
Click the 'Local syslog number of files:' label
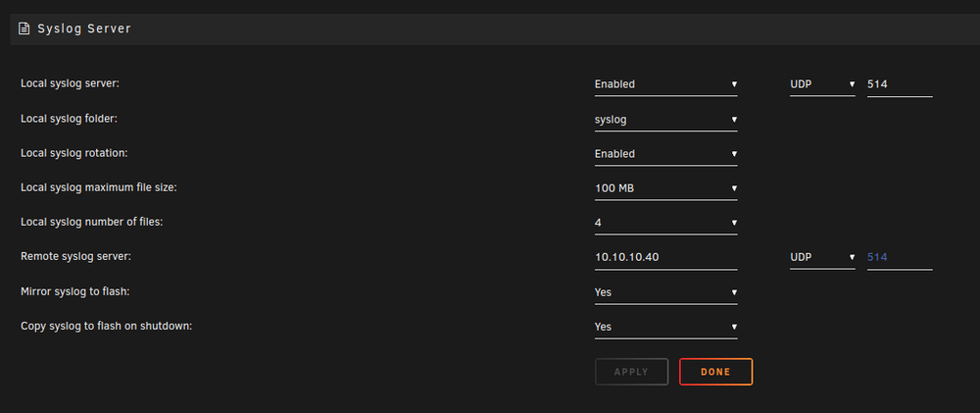(92, 222)
